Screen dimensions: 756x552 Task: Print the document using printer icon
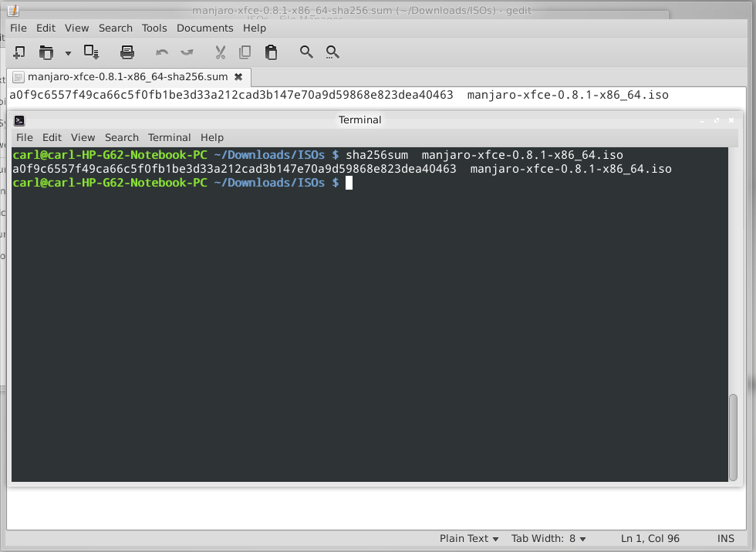pyautogui.click(x=127, y=52)
